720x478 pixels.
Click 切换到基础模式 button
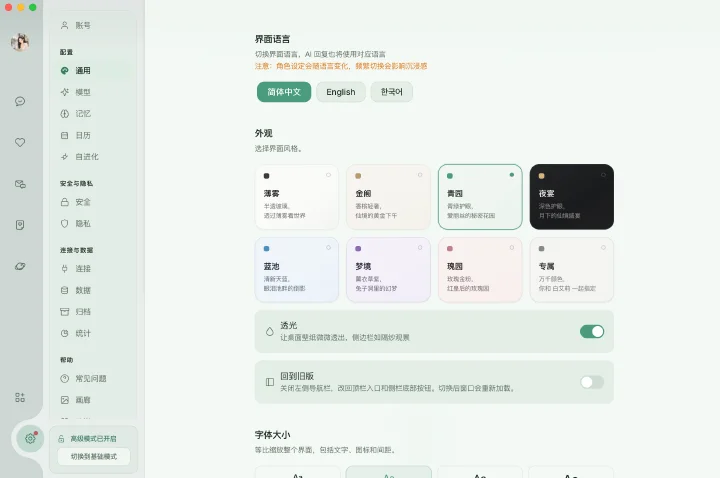tap(94, 456)
